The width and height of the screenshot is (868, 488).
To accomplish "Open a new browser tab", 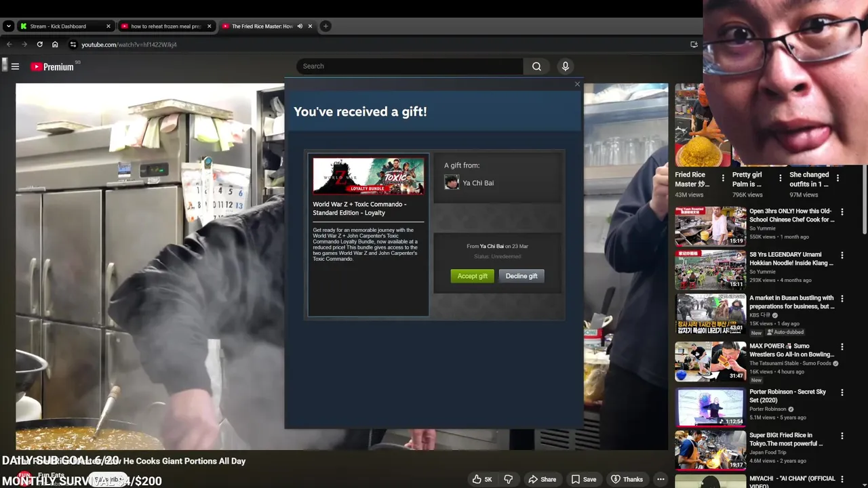I will (x=325, y=26).
